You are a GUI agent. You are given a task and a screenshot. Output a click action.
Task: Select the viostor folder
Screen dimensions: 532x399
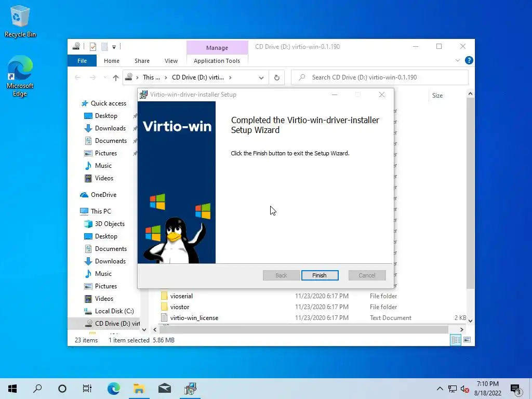pos(179,307)
